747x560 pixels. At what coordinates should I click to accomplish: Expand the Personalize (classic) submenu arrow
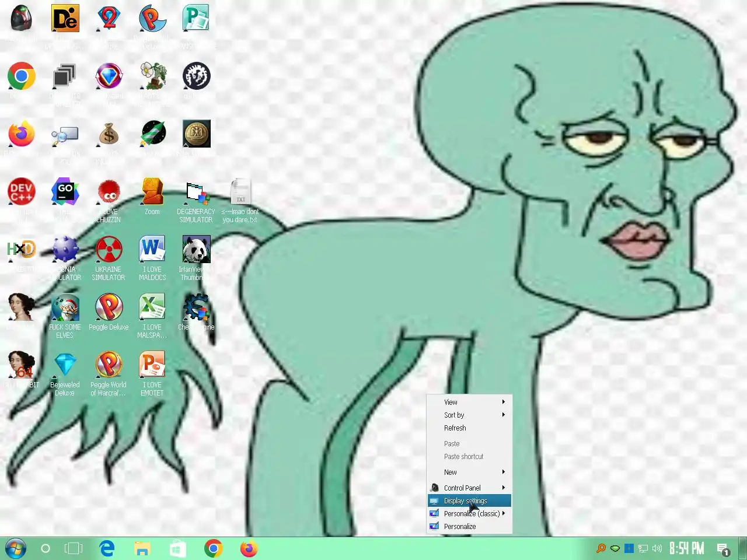(x=504, y=513)
